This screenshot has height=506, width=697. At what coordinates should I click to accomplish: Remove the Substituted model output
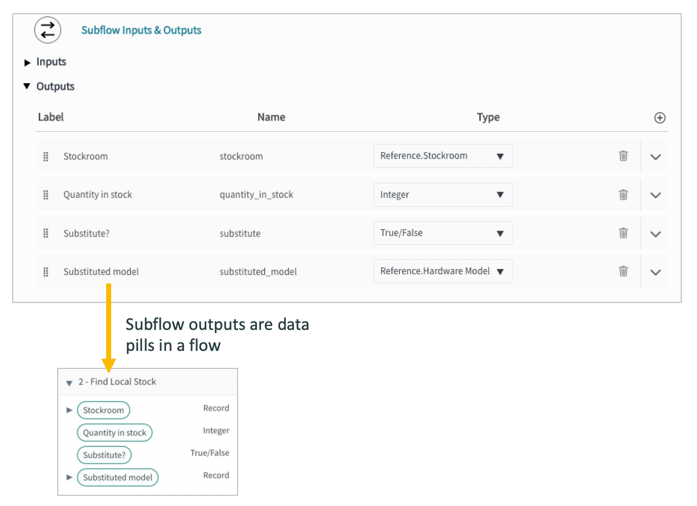tap(623, 271)
